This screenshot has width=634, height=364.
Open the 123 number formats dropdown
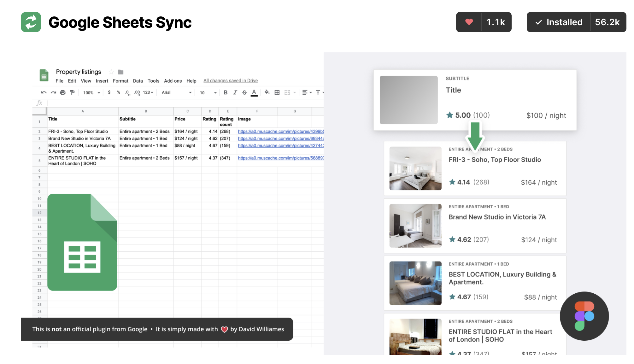point(148,92)
